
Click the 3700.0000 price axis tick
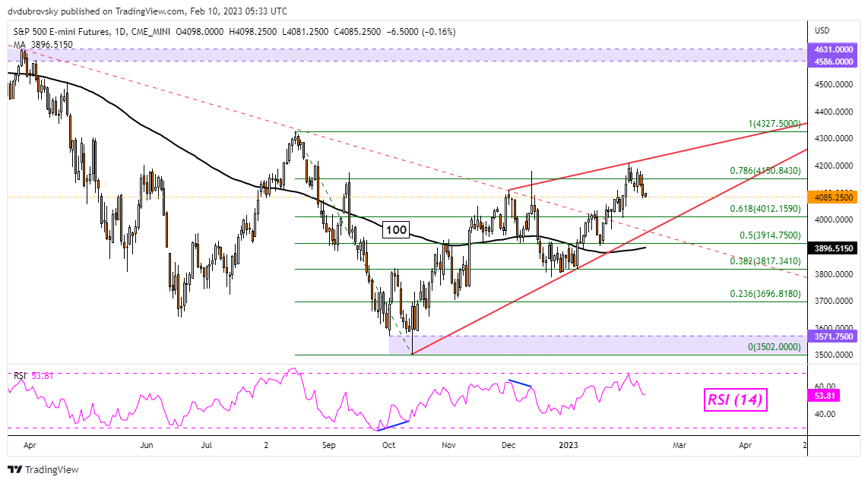833,301
